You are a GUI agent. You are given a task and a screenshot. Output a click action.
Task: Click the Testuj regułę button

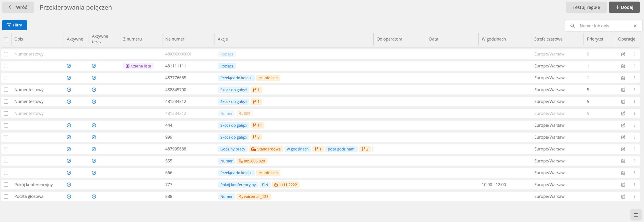(x=586, y=7)
